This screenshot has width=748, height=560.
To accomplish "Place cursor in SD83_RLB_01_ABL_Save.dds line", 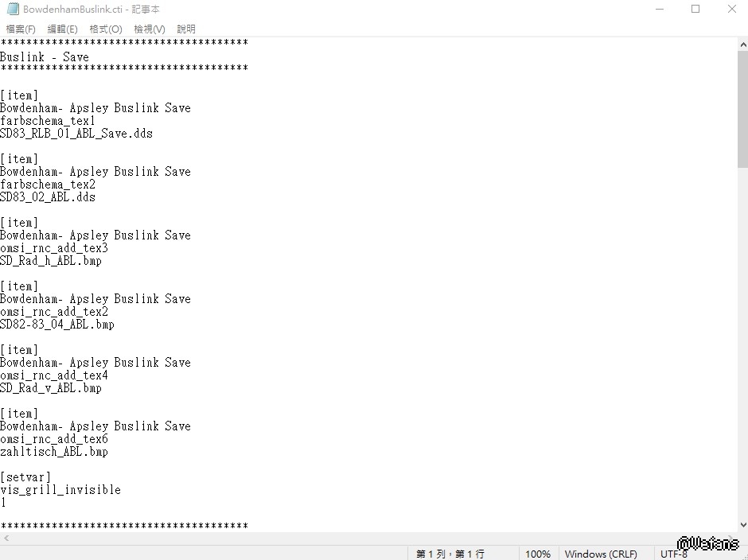I will pos(76,134).
